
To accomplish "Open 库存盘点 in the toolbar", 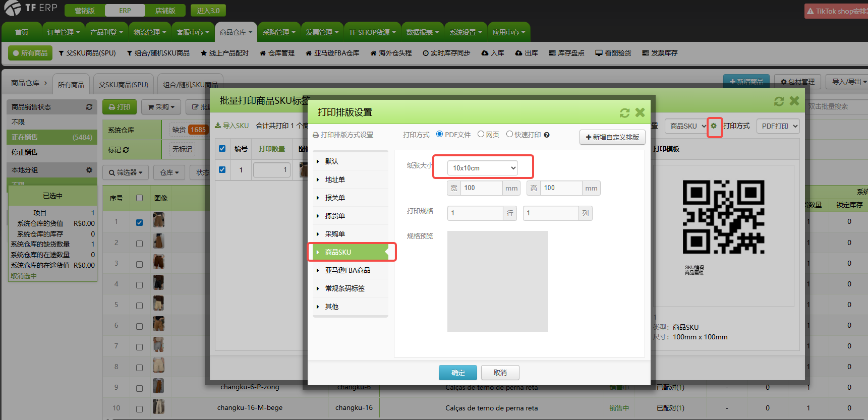I will (566, 53).
